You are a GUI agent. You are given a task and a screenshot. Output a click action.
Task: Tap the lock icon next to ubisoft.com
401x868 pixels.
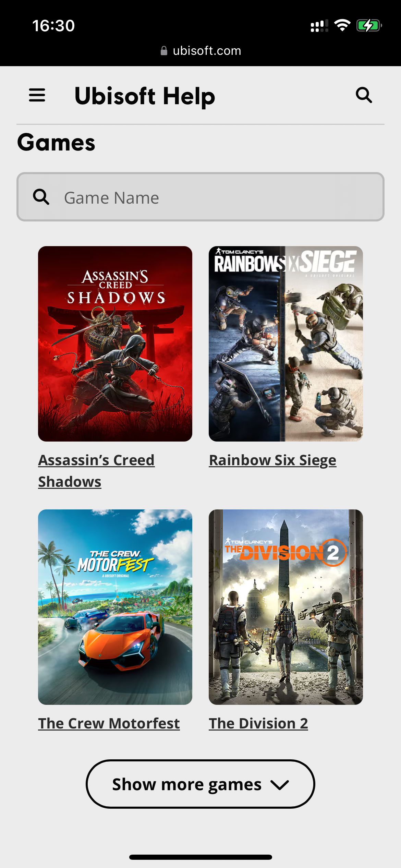click(164, 51)
